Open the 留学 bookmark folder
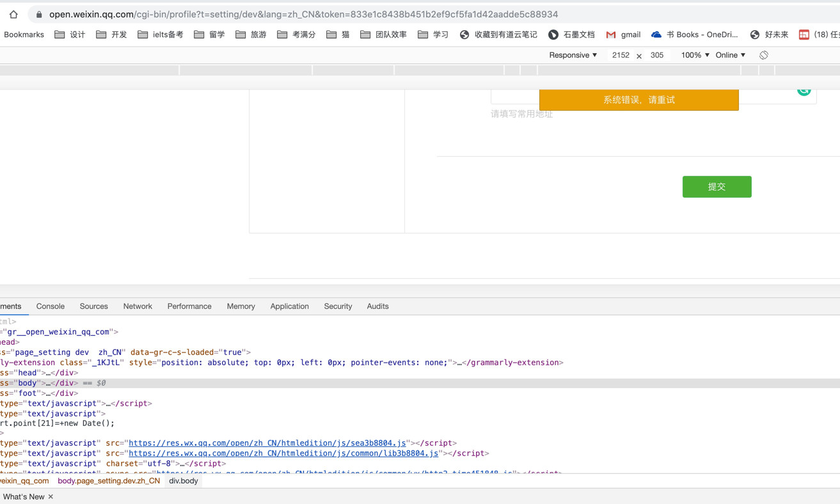Viewport: 840px width, 504px height. pos(209,35)
